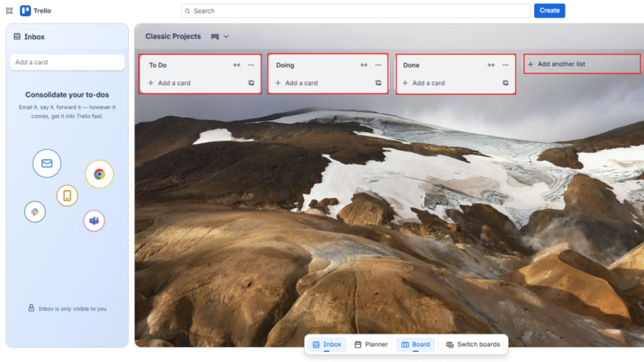Switch to the Inbox tab

tap(326, 344)
